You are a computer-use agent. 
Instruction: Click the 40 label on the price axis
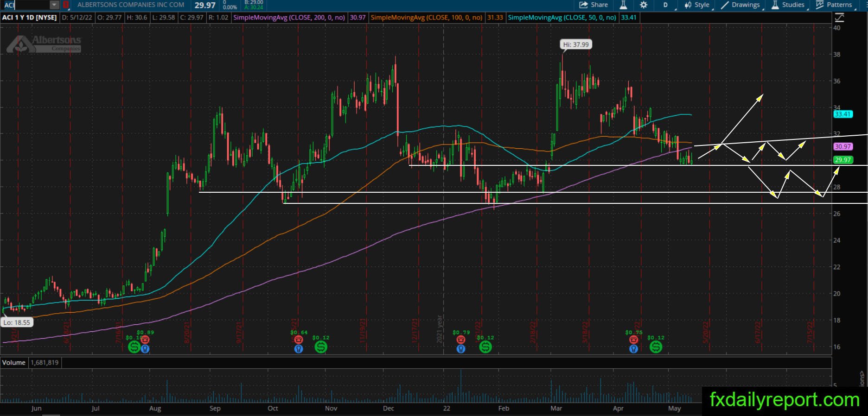837,28
